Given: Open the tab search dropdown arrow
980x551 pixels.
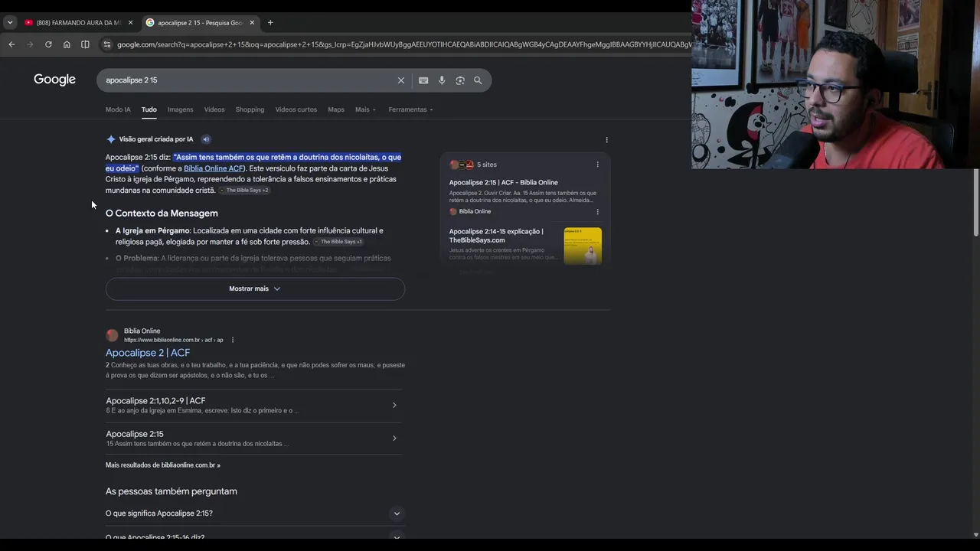Looking at the screenshot, I should pyautogui.click(x=10, y=23).
